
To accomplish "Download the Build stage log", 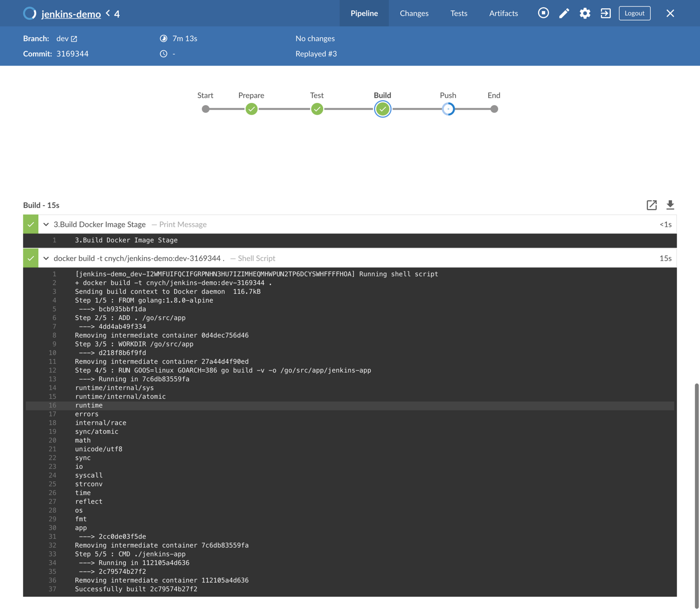I will (670, 205).
